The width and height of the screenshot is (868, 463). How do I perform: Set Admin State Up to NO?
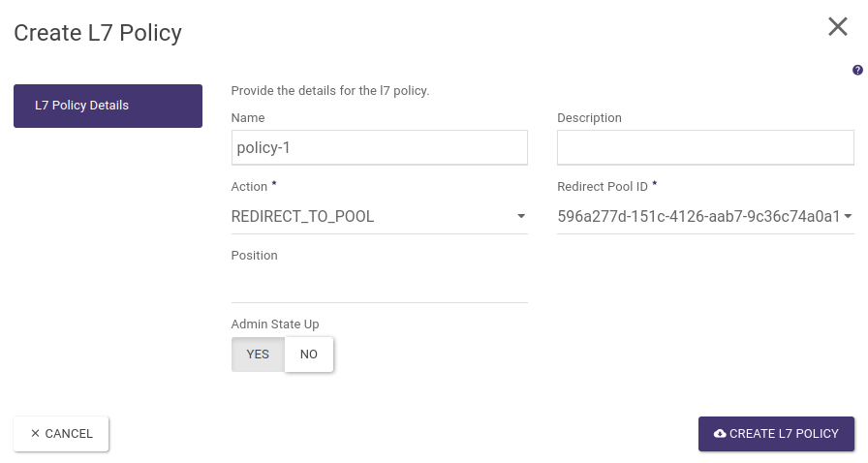309,355
